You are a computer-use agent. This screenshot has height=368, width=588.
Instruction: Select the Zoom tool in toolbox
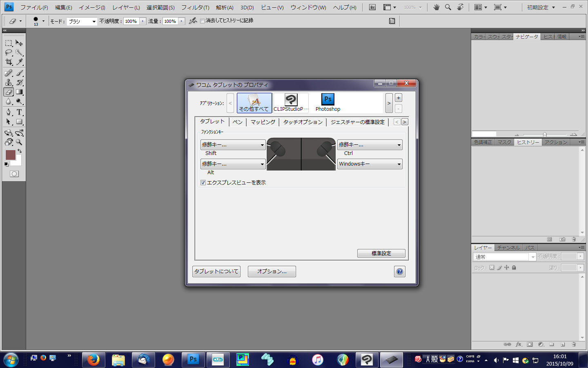(19, 142)
